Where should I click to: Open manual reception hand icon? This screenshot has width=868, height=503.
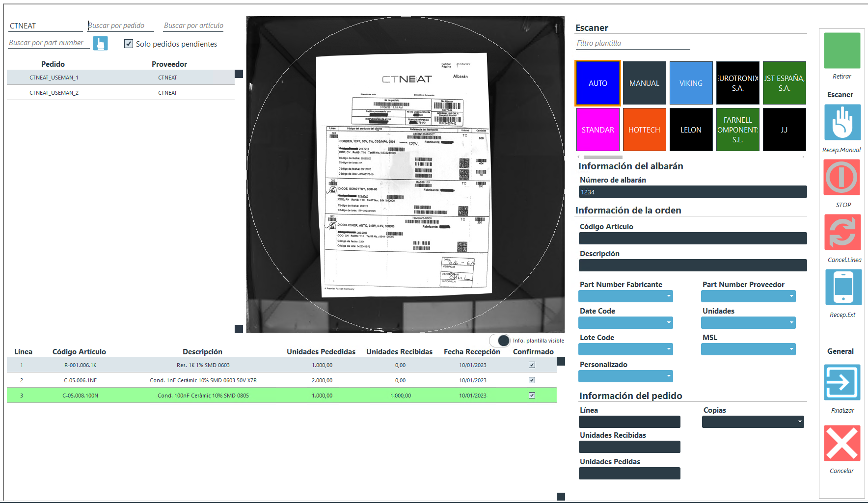[x=841, y=123]
